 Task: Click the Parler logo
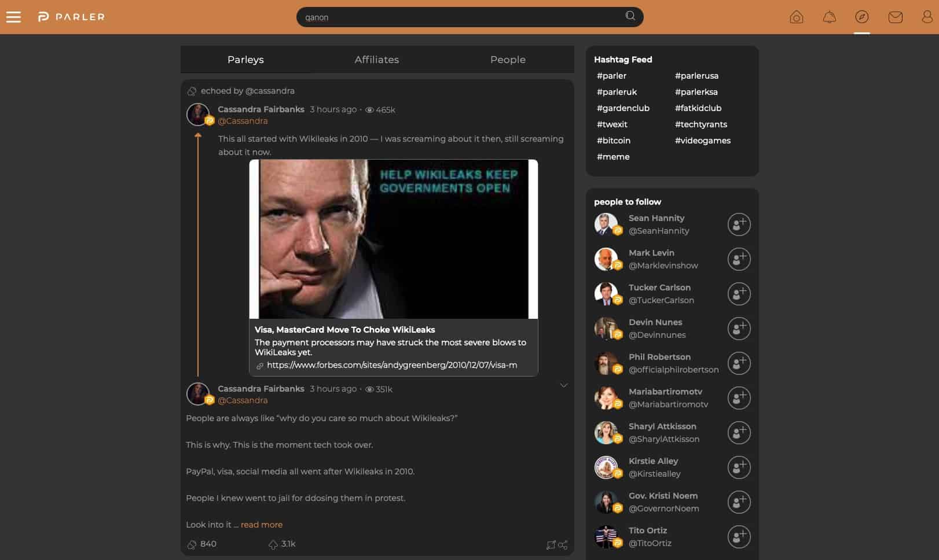pyautogui.click(x=71, y=17)
